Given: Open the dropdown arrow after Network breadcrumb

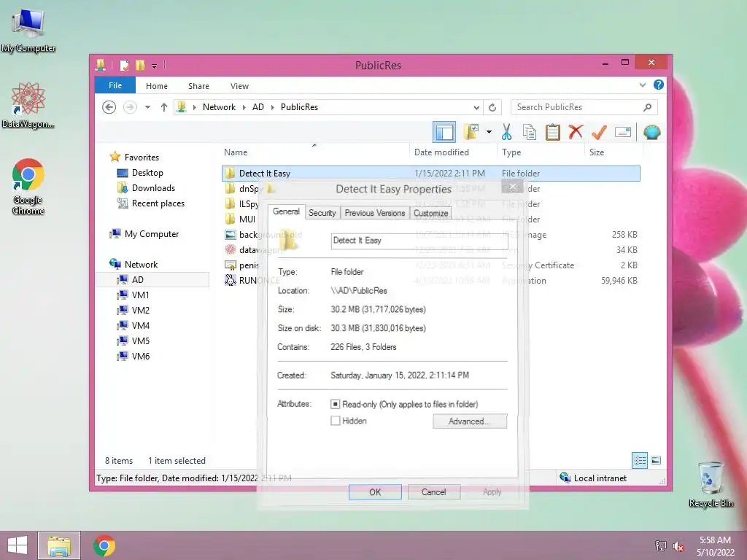Looking at the screenshot, I should 244,107.
